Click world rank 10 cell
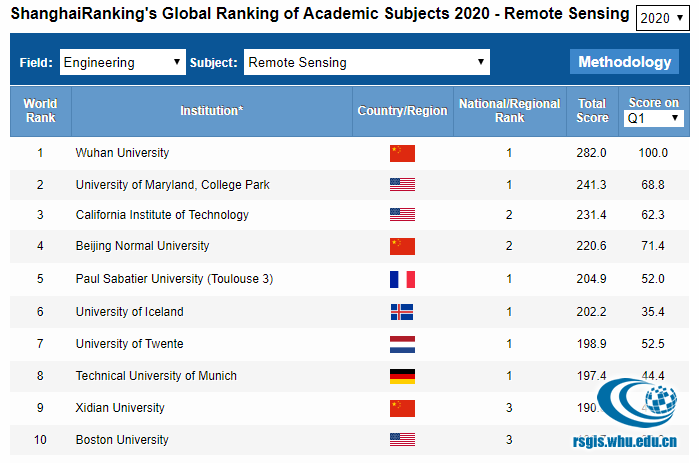Screen dimensions: 699x463 click(40, 440)
